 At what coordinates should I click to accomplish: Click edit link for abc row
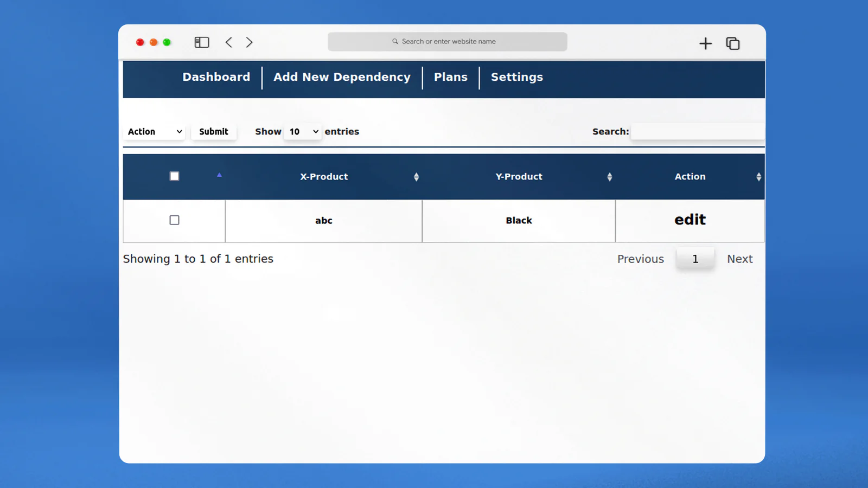pyautogui.click(x=690, y=220)
